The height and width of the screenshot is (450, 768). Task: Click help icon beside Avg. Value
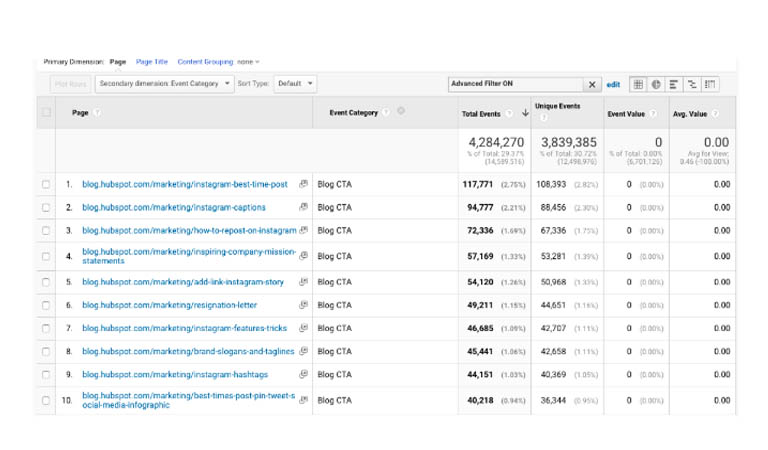click(715, 114)
